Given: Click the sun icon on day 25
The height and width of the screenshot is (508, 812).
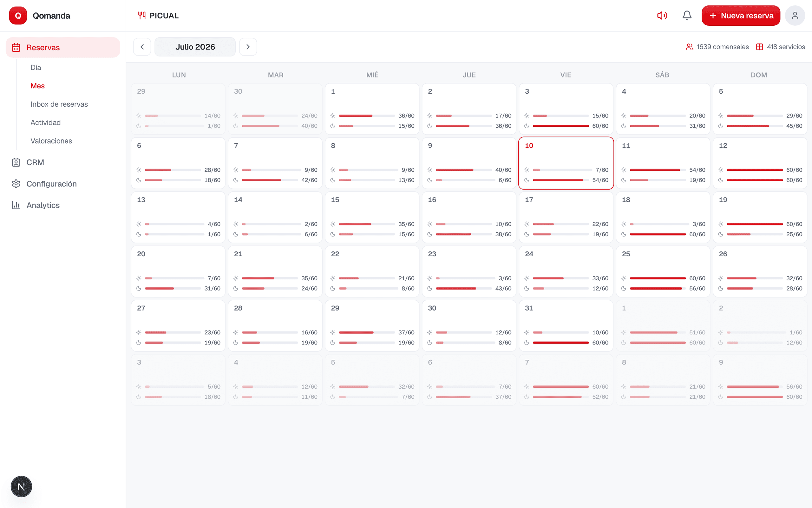Looking at the screenshot, I should [x=623, y=278].
